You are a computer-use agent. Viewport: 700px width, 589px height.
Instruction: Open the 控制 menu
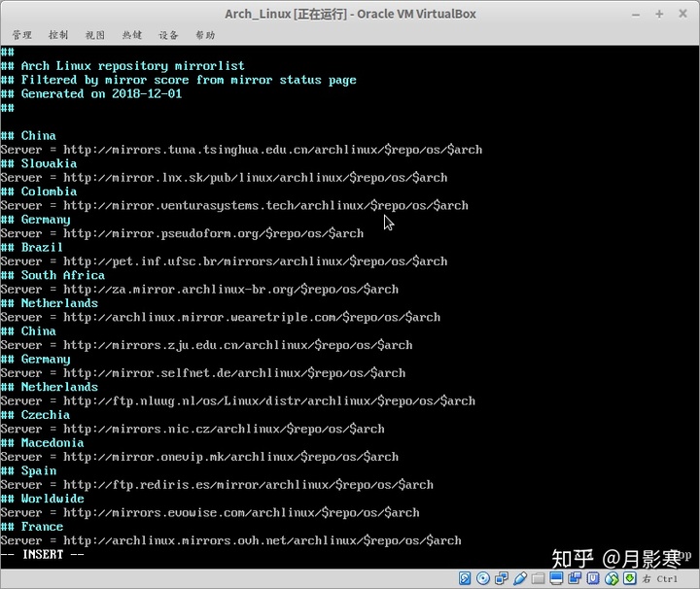pyautogui.click(x=58, y=35)
